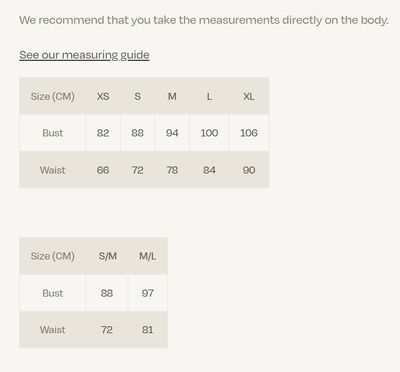Image resolution: width=400 pixels, height=372 pixels.
Task: Click the recommendation text about body measurements
Action: tap(204, 20)
